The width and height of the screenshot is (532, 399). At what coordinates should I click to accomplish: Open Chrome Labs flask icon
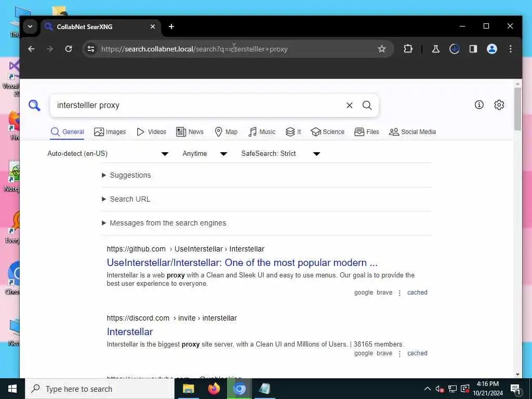point(436,49)
